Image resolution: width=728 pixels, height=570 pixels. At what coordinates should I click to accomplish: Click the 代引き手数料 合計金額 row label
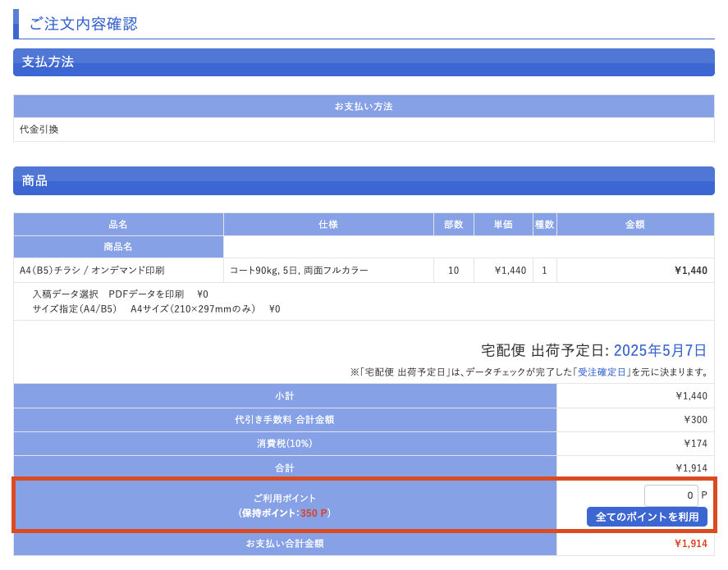[x=285, y=420]
